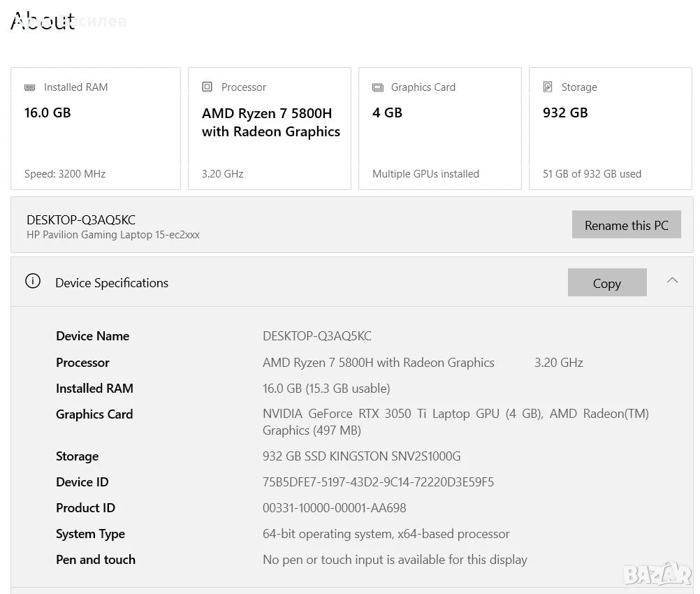Click the Device Specifications info icon
700x594 pixels.
(x=33, y=281)
